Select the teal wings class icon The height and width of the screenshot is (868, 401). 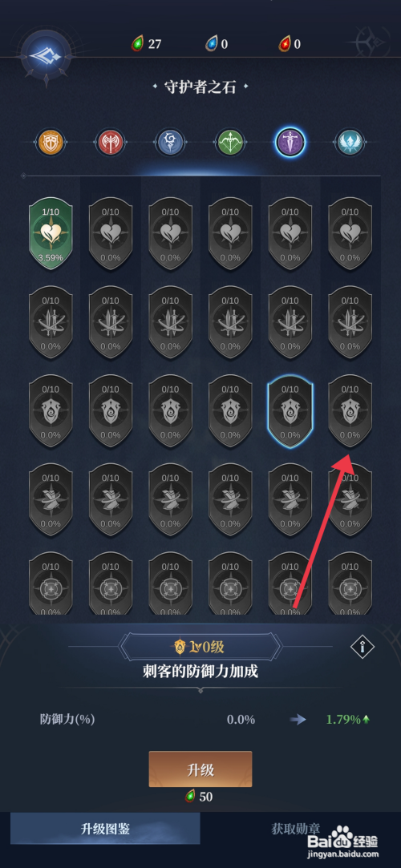pyautogui.click(x=350, y=143)
